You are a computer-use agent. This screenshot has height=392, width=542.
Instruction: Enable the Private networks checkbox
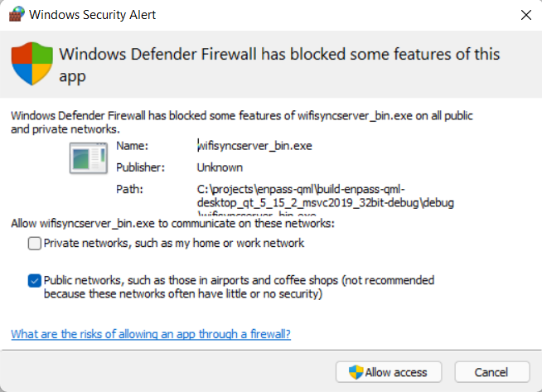(35, 244)
